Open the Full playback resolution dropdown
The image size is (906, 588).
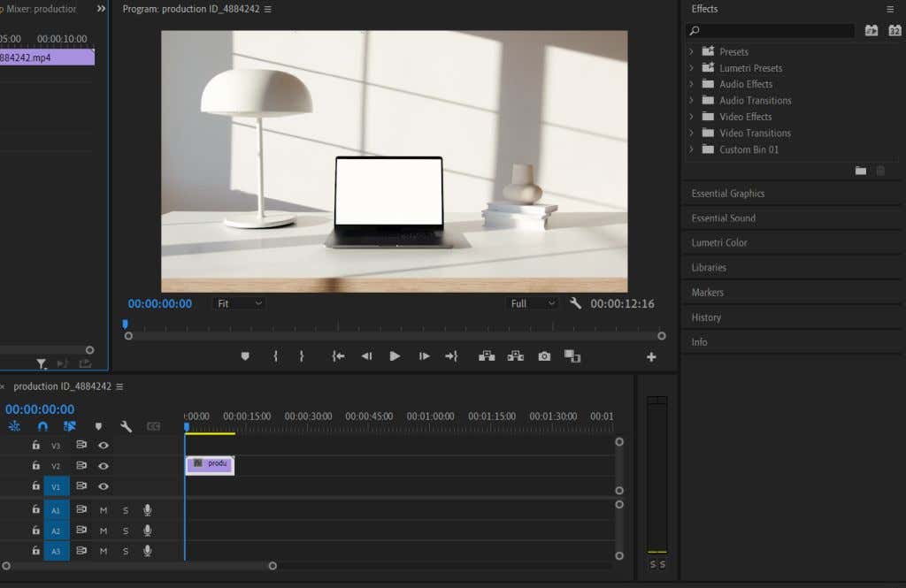click(x=533, y=303)
